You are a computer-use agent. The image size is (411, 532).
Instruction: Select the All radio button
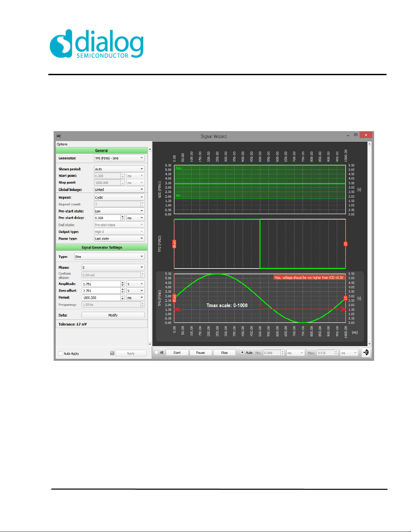pos(156,352)
